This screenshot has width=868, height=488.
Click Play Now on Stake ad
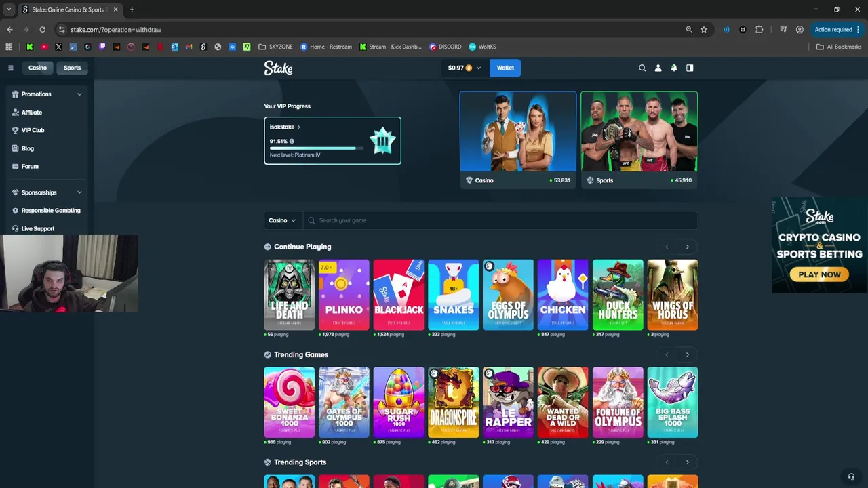(819, 274)
